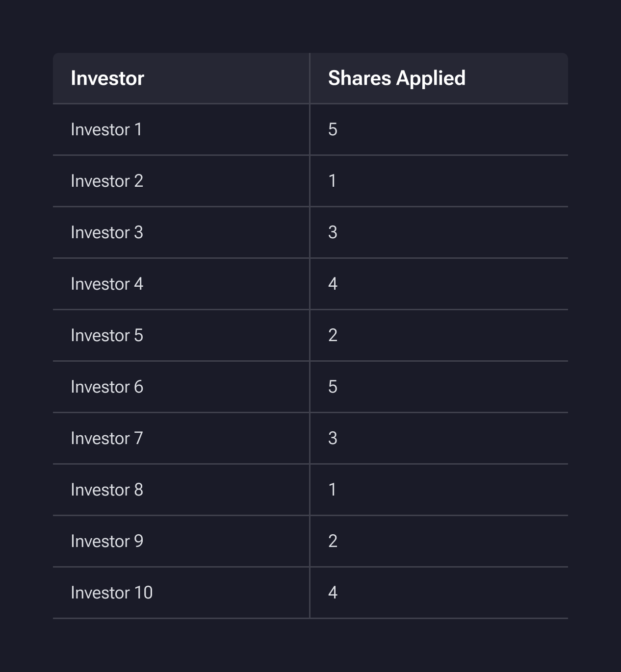Click shares value 4 for Investor 4

tap(333, 284)
